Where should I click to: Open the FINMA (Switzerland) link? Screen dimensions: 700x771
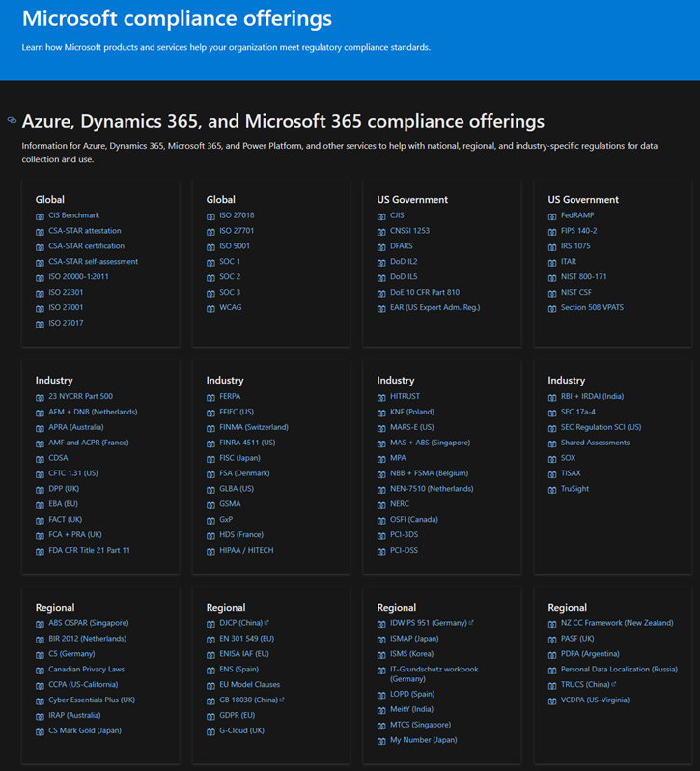tap(254, 427)
